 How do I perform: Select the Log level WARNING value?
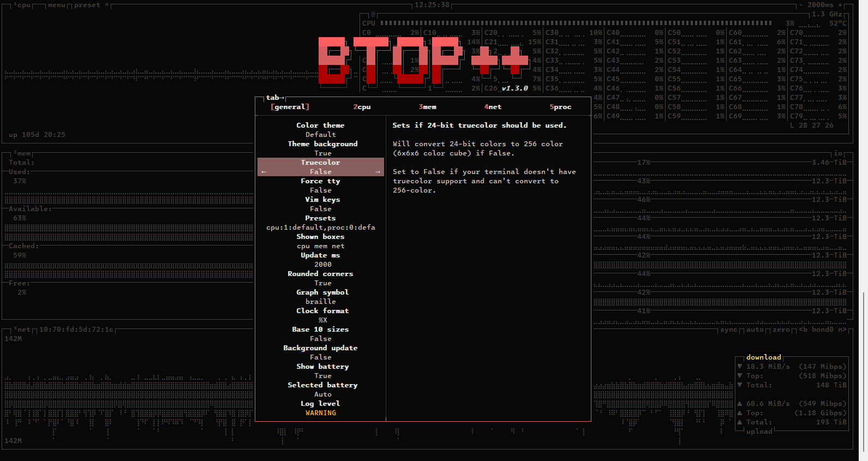click(321, 413)
